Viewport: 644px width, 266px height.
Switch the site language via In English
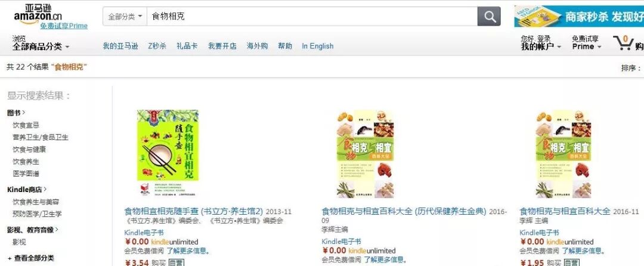(x=317, y=46)
